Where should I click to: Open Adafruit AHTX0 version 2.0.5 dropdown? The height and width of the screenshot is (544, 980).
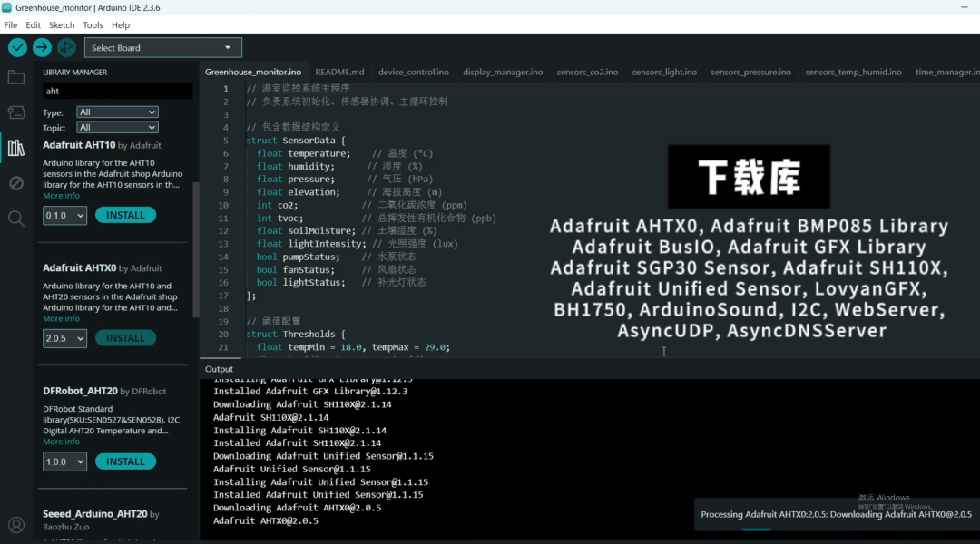(x=64, y=338)
